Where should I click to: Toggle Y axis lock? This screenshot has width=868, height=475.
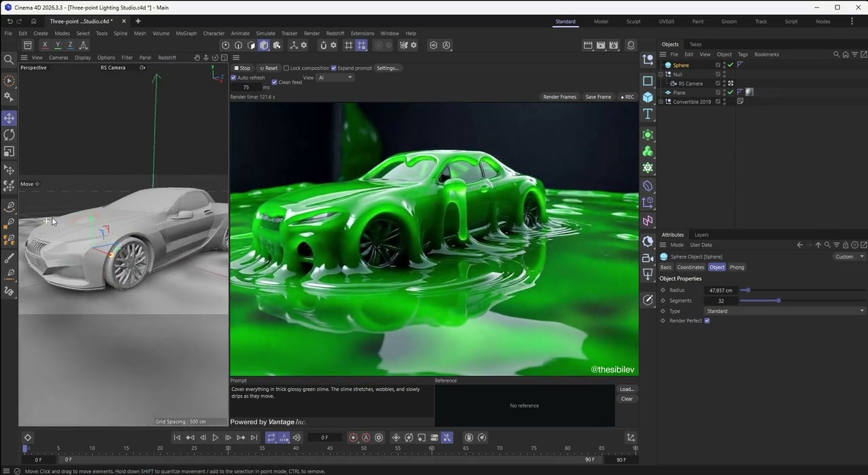(x=58, y=45)
